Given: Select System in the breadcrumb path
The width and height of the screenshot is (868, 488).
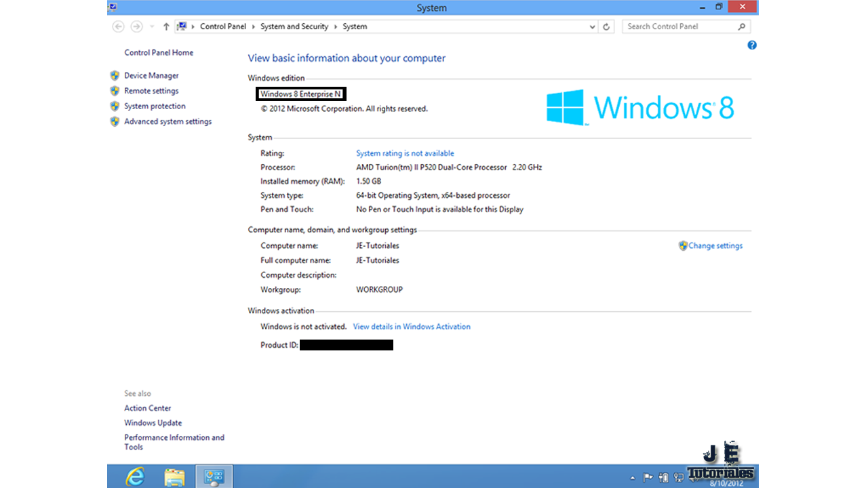Looking at the screenshot, I should (355, 26).
